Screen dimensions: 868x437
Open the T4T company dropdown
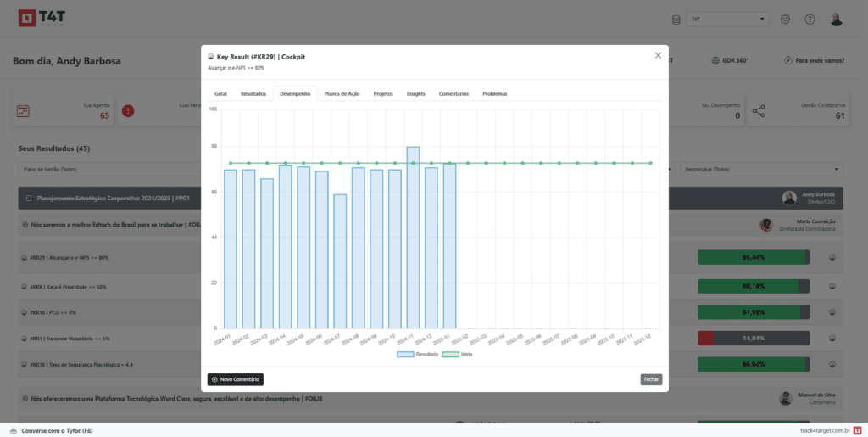[x=726, y=20]
